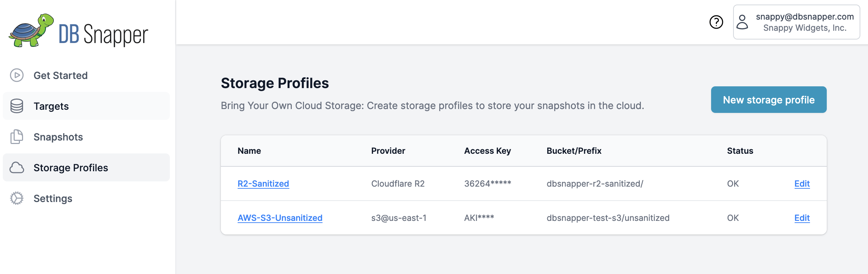
Task: Open the AWS-S3-Unsanitized profile link
Action: (x=280, y=218)
